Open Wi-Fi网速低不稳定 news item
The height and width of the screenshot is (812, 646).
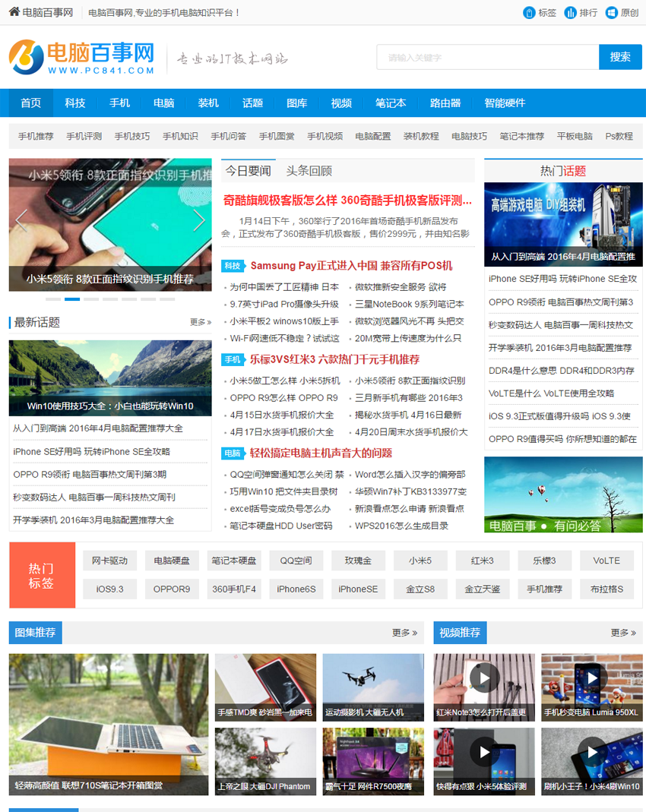[x=284, y=338]
